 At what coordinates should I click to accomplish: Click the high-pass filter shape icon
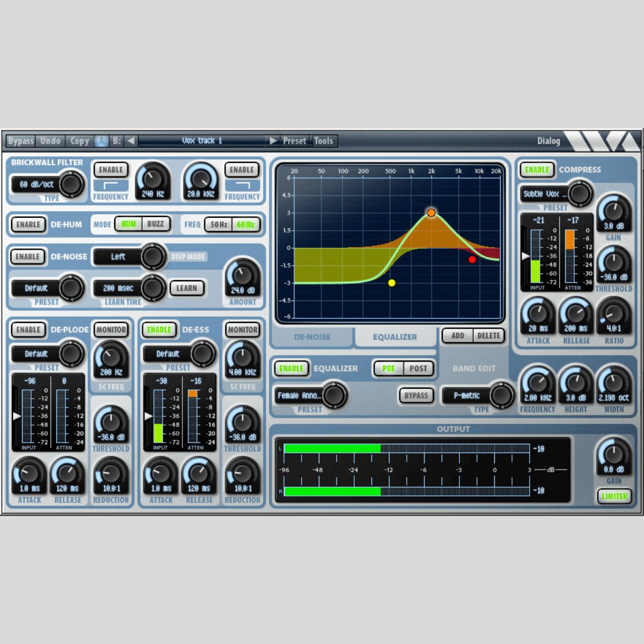(x=111, y=186)
